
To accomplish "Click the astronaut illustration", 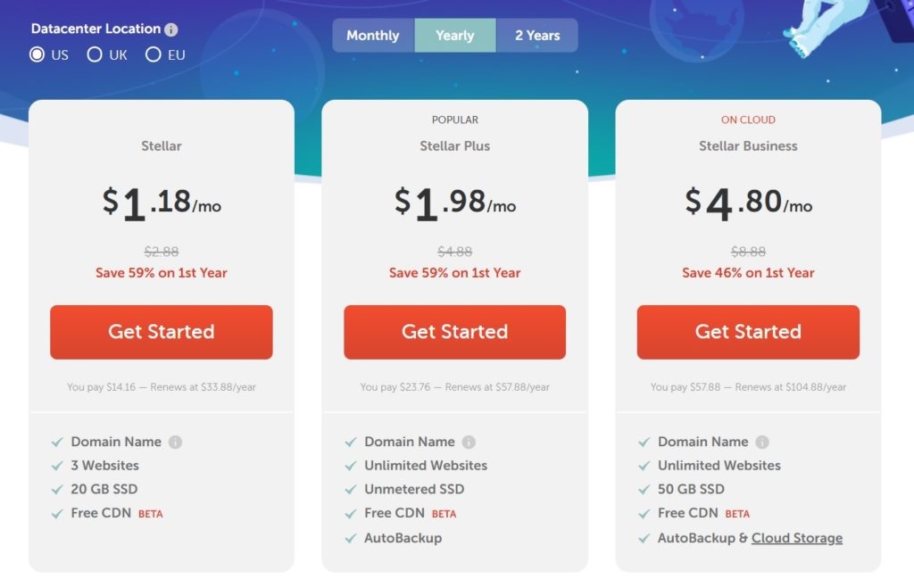I will [816, 26].
